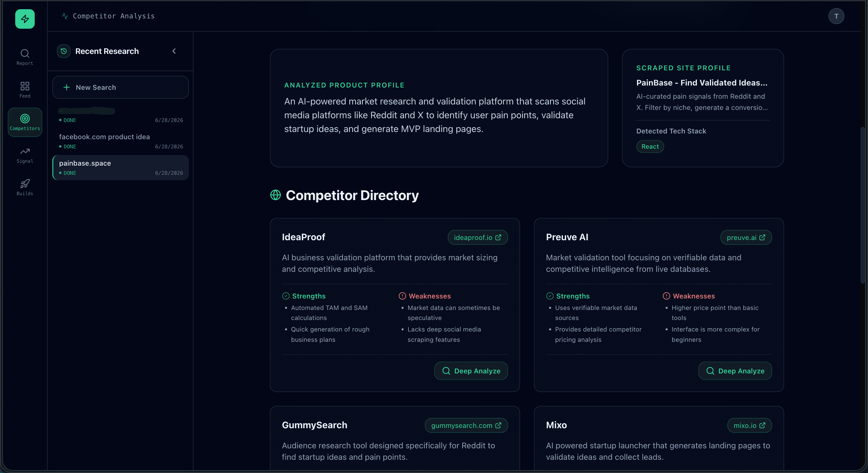
Task: Click the Preuve AI Strengths check icon
Action: [550, 296]
